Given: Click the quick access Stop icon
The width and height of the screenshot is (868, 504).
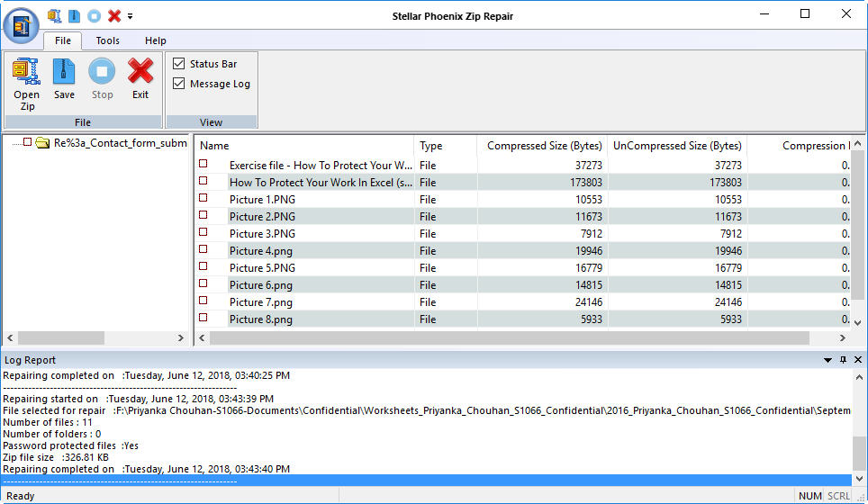Looking at the screenshot, I should click(x=95, y=16).
